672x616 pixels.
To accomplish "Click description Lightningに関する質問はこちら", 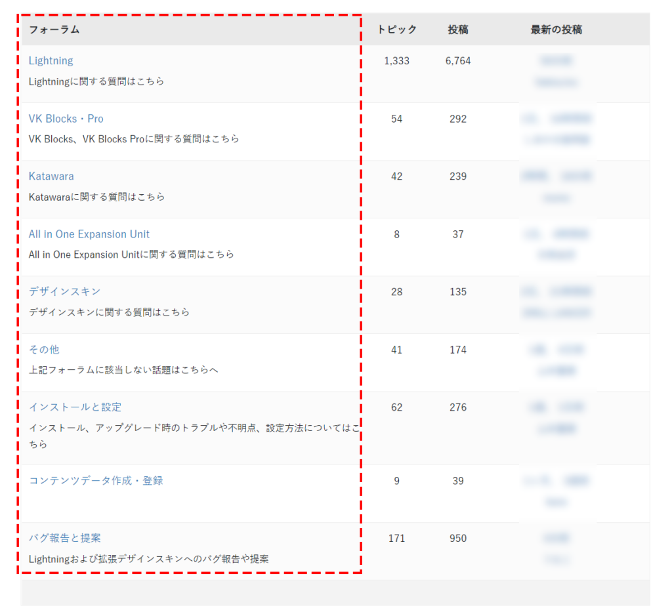I will tap(96, 81).
